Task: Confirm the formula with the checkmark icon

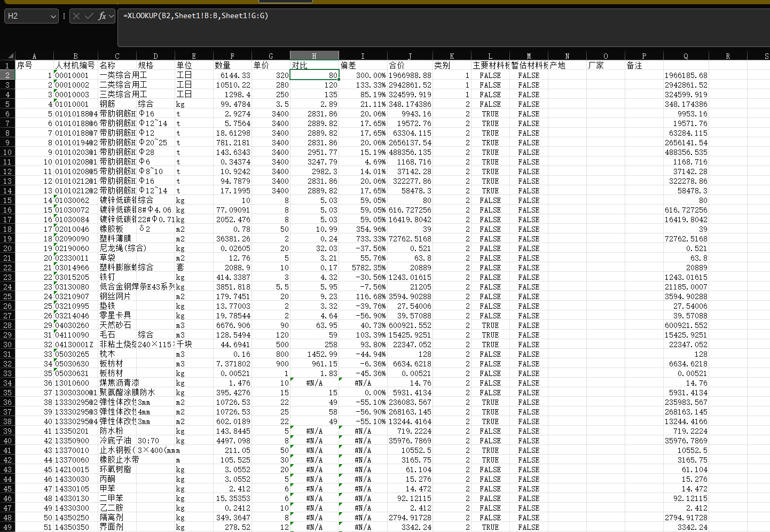Action: [89, 16]
